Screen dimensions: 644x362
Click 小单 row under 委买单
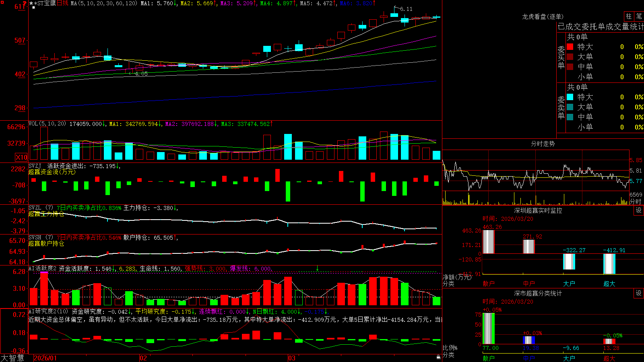point(605,77)
